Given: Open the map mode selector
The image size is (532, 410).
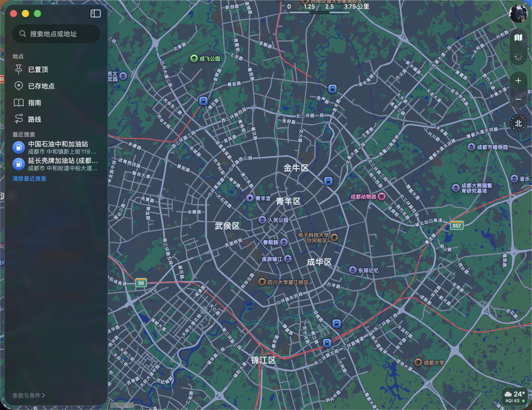Looking at the screenshot, I should point(518,38).
